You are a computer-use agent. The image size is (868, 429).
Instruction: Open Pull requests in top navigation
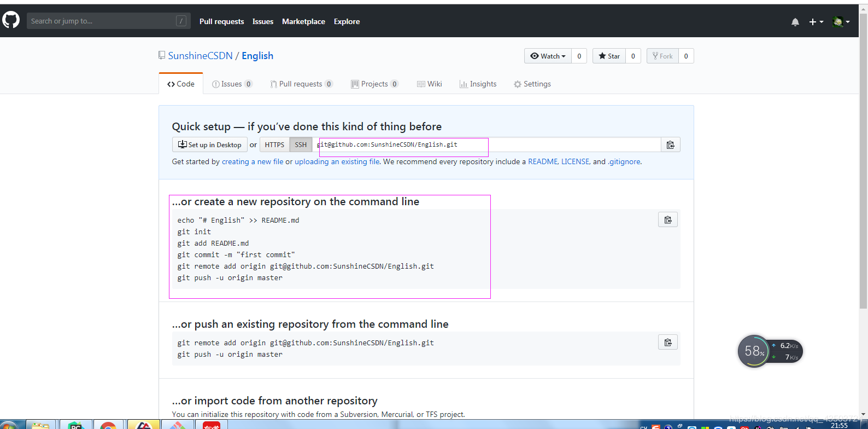tap(221, 21)
